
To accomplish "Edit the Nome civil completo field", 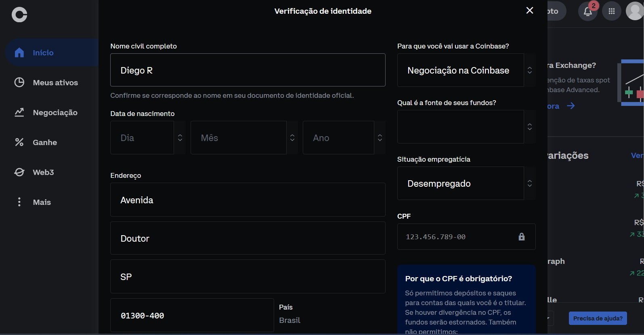I will click(x=248, y=70).
